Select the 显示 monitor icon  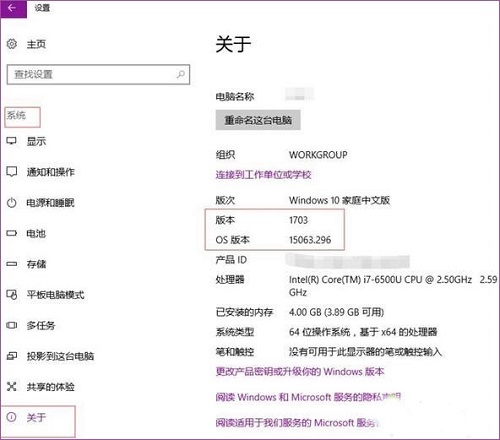[x=12, y=141]
